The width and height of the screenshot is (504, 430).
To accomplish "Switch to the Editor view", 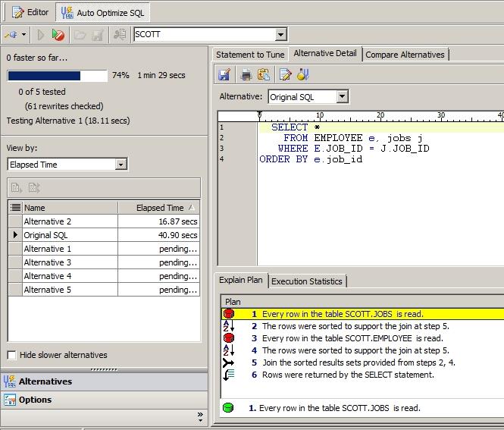I will pyautogui.click(x=29, y=12).
